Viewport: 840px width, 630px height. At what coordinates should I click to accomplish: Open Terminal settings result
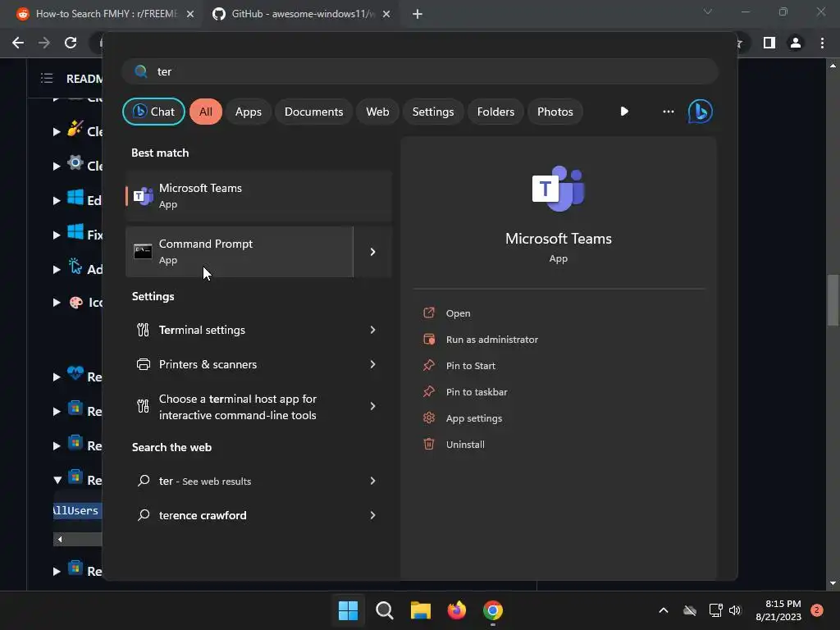click(202, 330)
